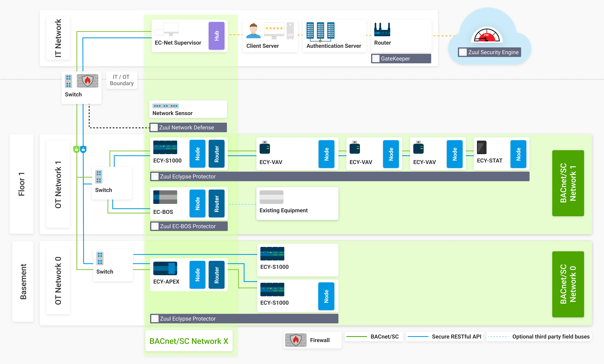Click the Node block of Floor 1 ECY-S1000
This screenshot has height=364, width=604.
tap(197, 154)
